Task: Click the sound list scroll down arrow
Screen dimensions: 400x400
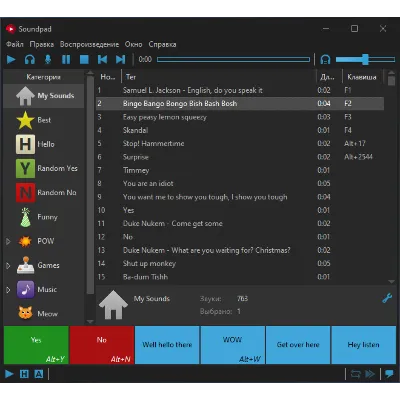Action: coord(391,282)
